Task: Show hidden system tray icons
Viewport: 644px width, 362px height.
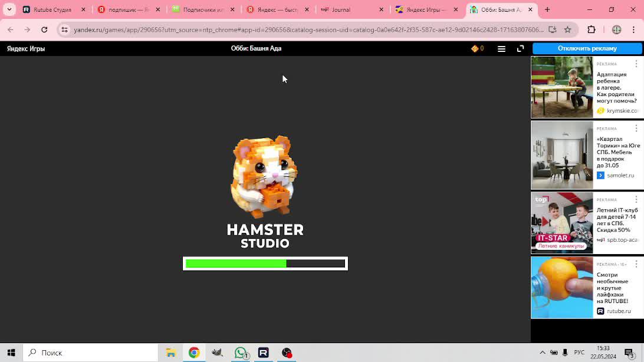Action: [543, 353]
